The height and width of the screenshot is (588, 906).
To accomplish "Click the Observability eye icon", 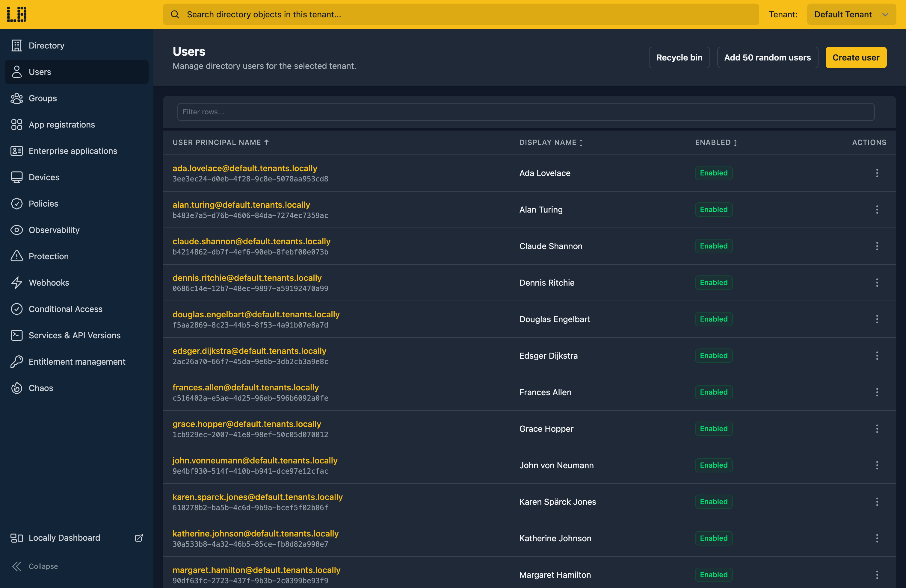I will pyautogui.click(x=17, y=230).
